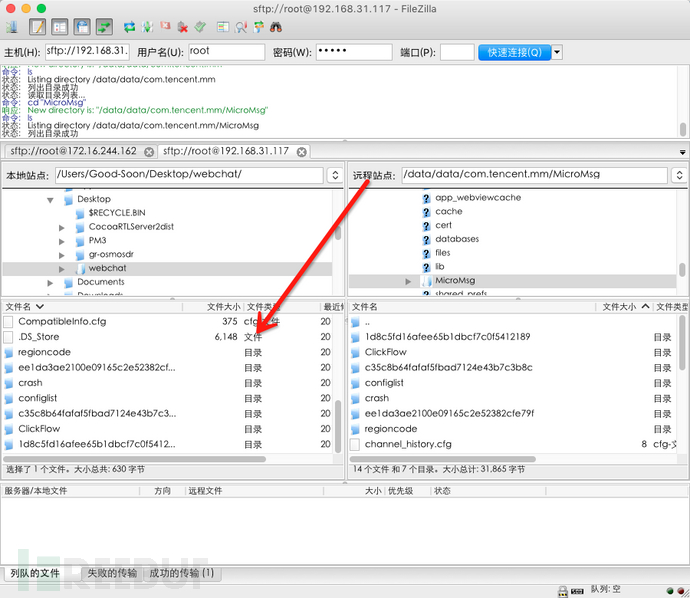Open the quick connect history dropdown arrow
Viewport: 690px width, 598px height.
tap(557, 52)
